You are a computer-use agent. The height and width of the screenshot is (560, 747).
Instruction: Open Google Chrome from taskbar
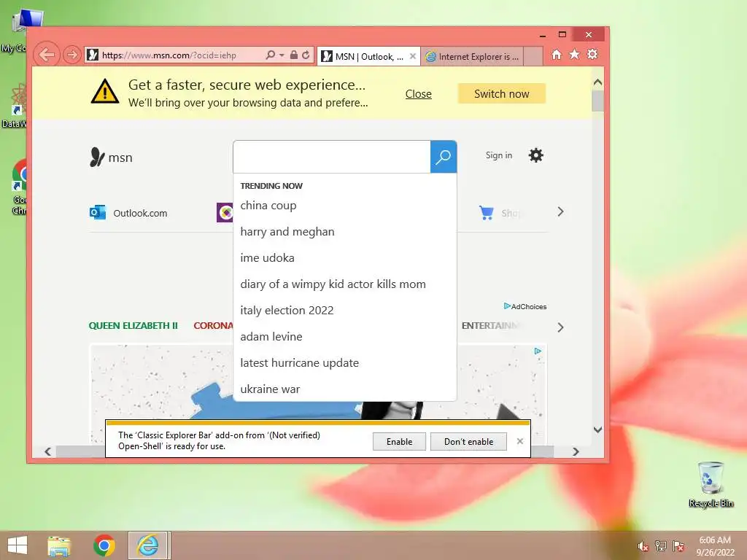[104, 545]
